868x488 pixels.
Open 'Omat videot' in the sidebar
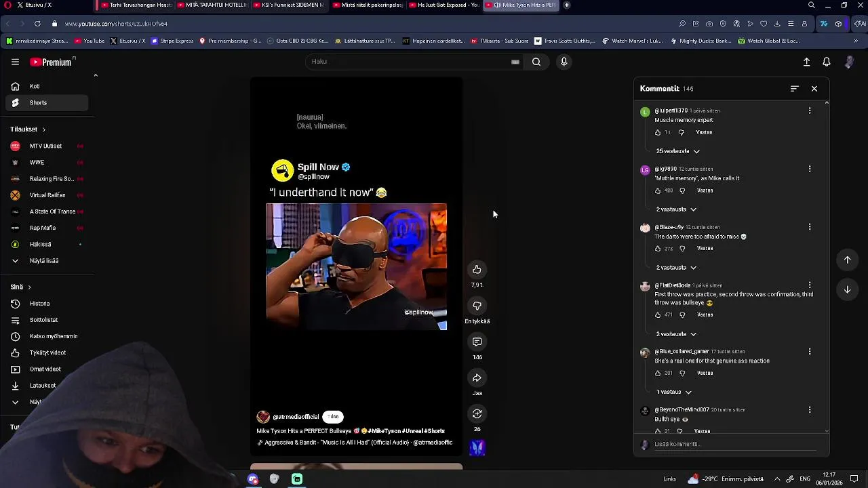coord(47,369)
